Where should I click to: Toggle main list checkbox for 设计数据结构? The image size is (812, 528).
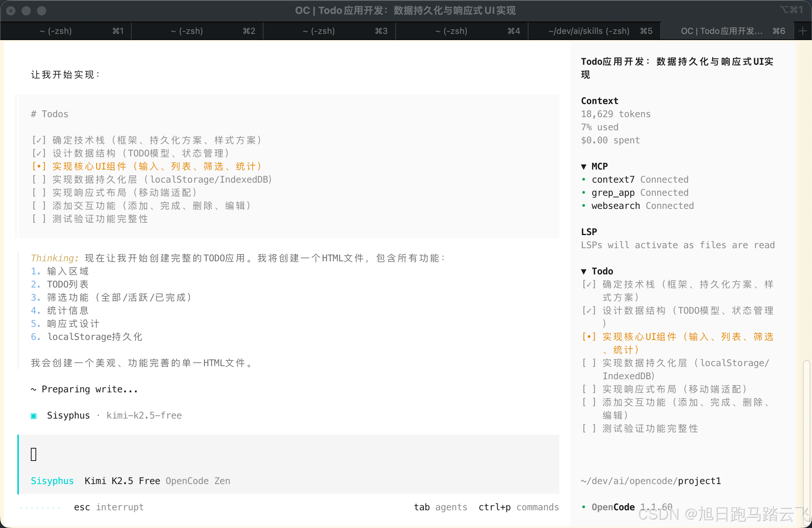[39, 153]
